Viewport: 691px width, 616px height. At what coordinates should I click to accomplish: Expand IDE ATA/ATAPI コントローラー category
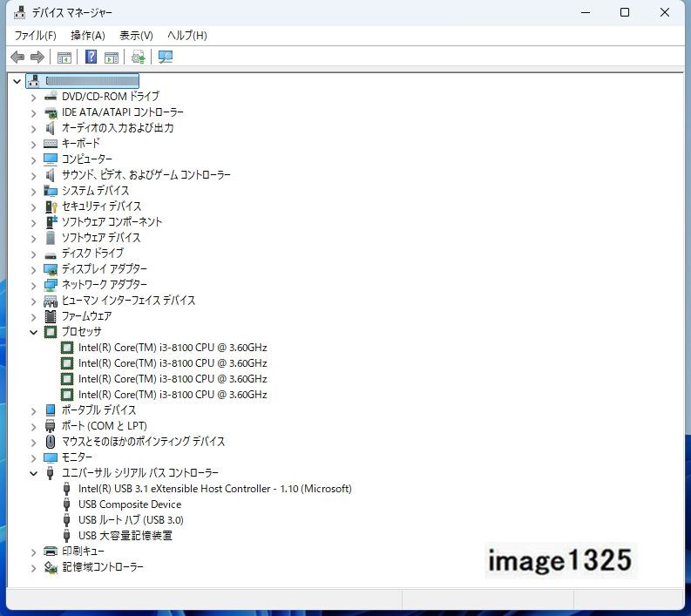[x=33, y=113]
